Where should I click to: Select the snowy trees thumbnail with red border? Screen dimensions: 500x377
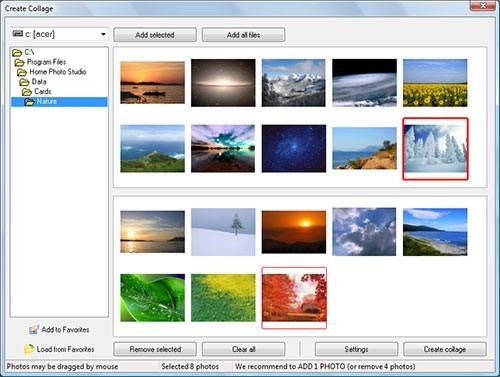435,149
